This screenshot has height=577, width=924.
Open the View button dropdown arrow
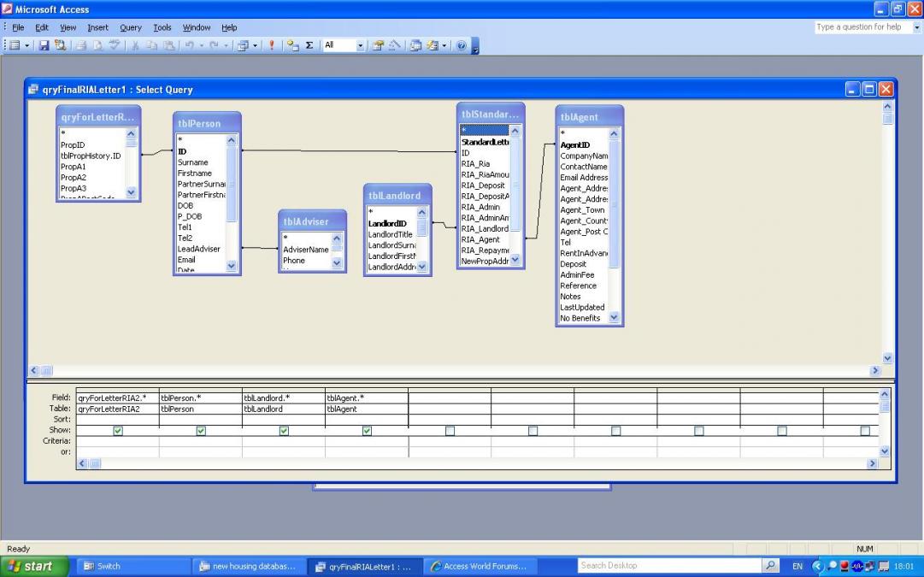coord(27,45)
